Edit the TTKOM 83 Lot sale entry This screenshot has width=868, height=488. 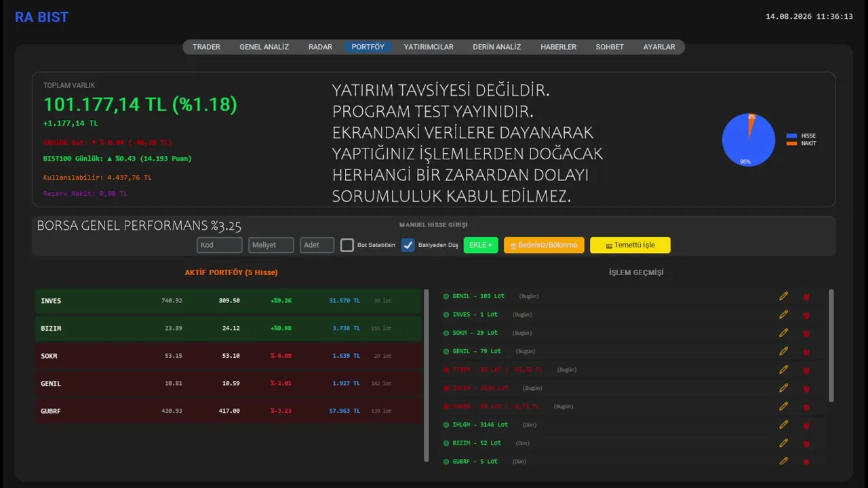pyautogui.click(x=784, y=369)
